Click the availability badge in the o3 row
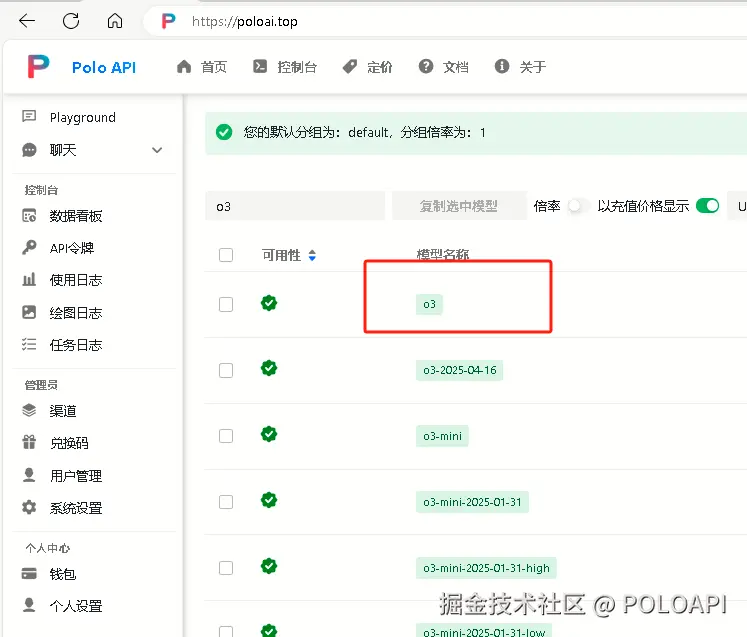The image size is (747, 637). (x=269, y=303)
